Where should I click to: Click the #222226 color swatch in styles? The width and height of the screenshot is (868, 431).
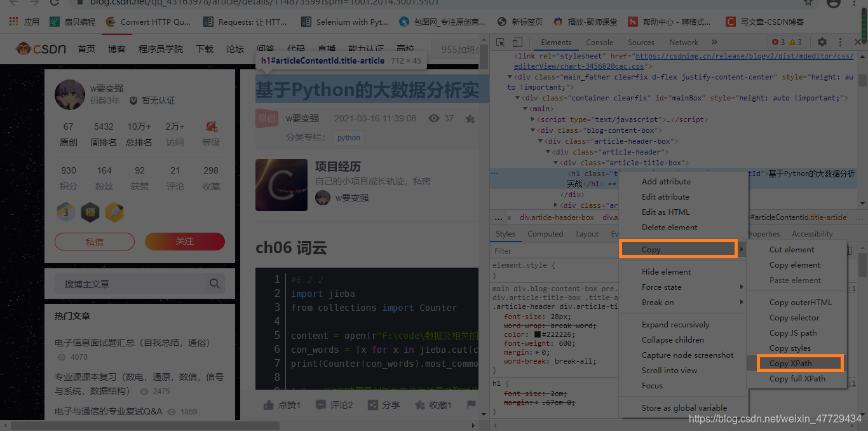pyautogui.click(x=537, y=334)
